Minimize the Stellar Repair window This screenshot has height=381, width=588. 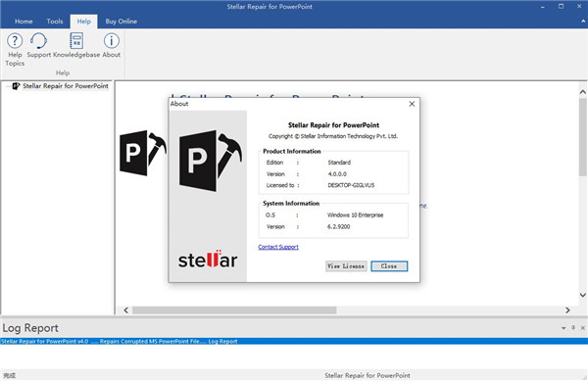543,7
